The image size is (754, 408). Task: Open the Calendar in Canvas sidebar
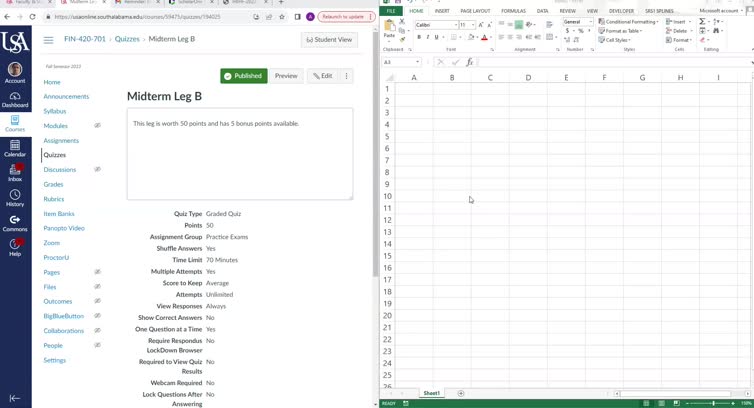15,148
